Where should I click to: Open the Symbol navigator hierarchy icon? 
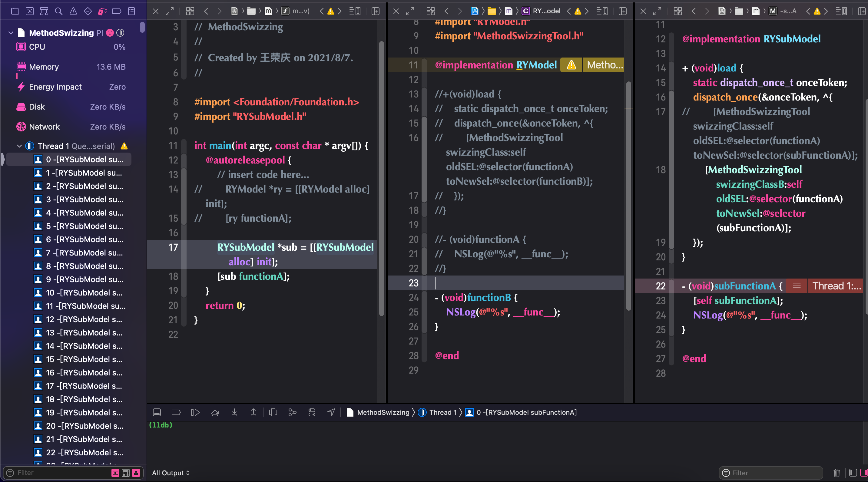[44, 12]
